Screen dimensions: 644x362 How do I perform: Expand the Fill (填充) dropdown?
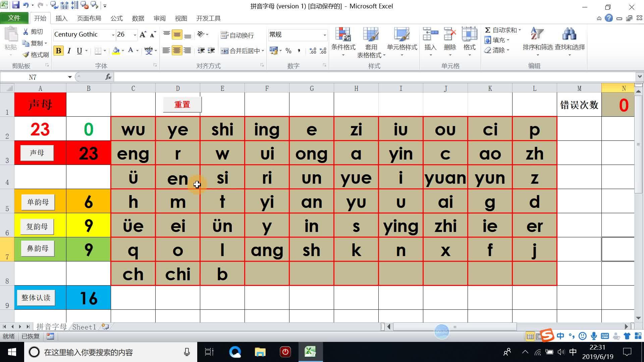click(508, 40)
